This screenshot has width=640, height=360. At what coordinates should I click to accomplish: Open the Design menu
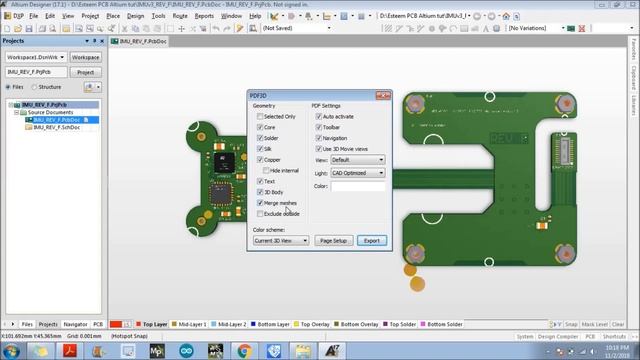[x=136, y=16]
